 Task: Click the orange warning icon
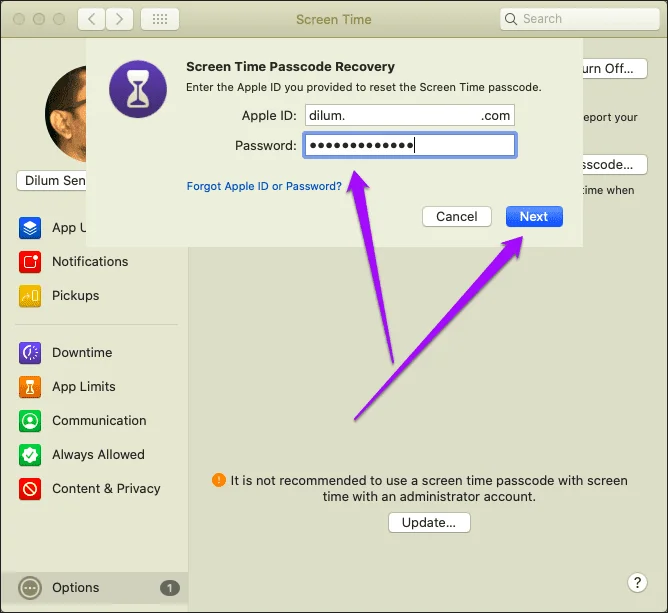pyautogui.click(x=219, y=480)
